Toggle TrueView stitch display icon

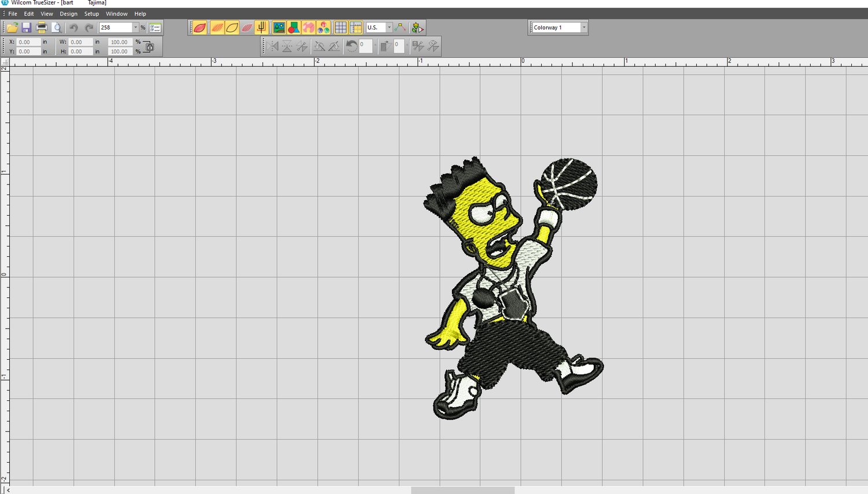pos(200,27)
